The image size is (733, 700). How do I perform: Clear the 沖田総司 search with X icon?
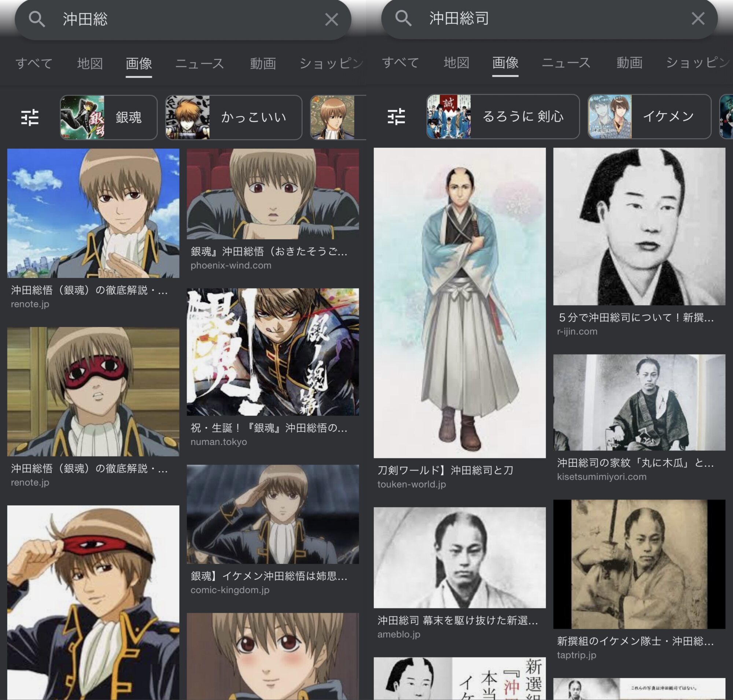(697, 18)
